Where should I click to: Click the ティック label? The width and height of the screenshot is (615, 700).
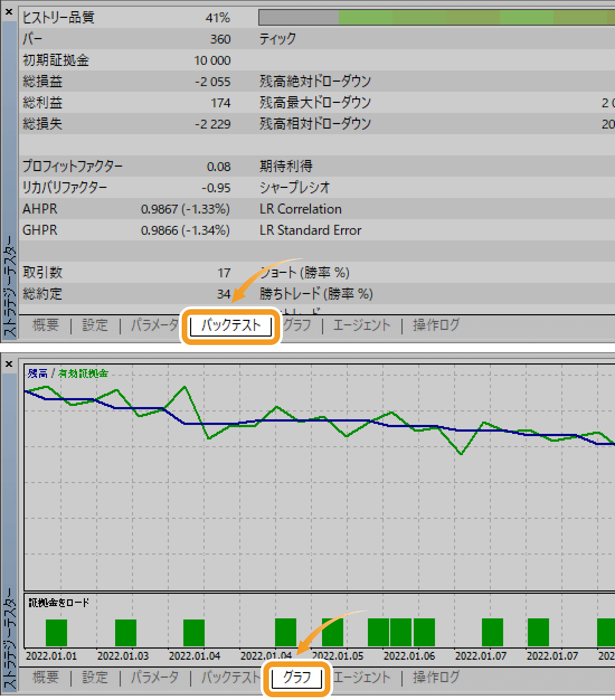click(x=278, y=39)
